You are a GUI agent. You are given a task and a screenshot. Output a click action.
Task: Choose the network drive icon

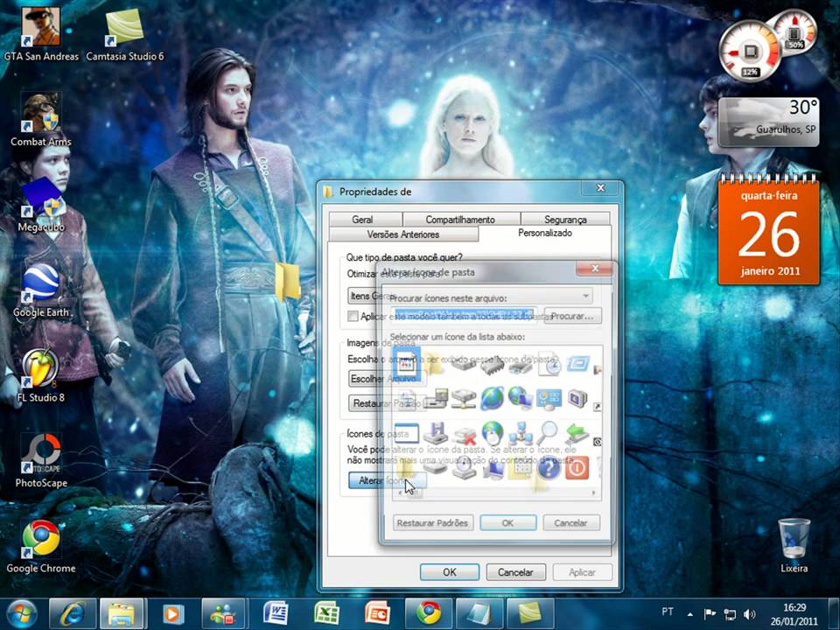464,399
